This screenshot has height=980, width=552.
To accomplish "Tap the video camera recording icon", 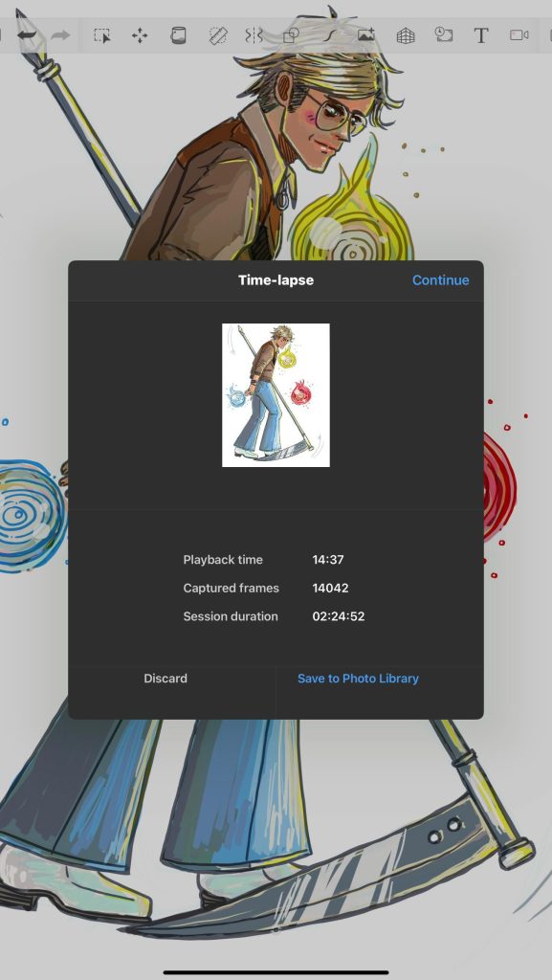I will [519, 35].
